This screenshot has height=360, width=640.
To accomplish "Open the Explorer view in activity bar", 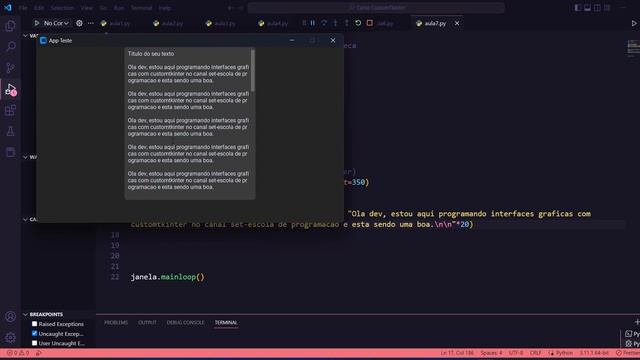I will click(10, 26).
